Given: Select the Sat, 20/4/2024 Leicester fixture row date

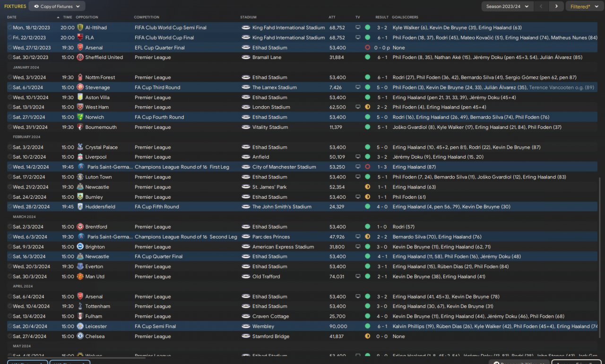Looking at the screenshot, I should tap(28, 326).
